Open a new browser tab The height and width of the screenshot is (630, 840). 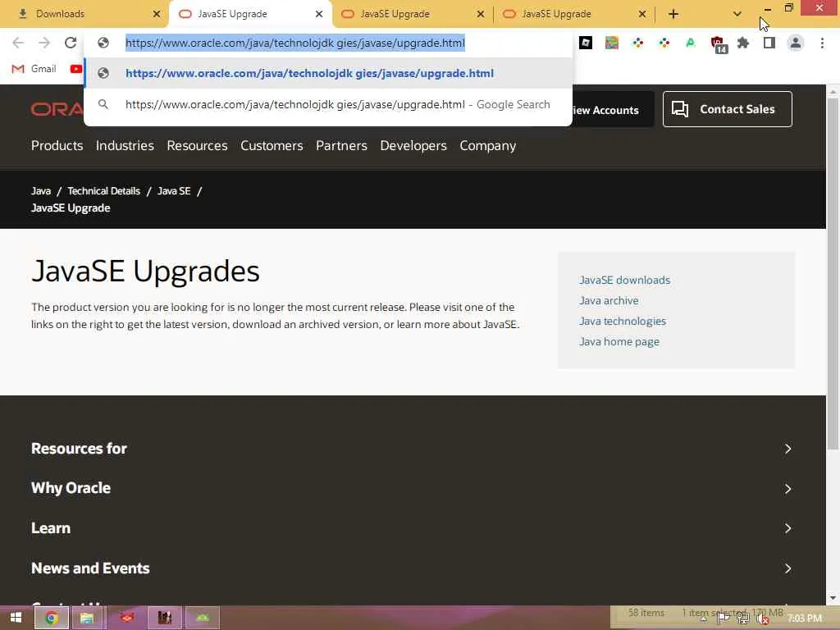[x=673, y=14]
